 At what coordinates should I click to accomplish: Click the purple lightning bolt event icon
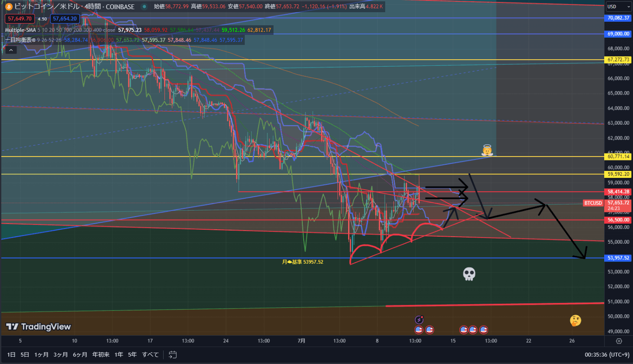(x=419, y=320)
